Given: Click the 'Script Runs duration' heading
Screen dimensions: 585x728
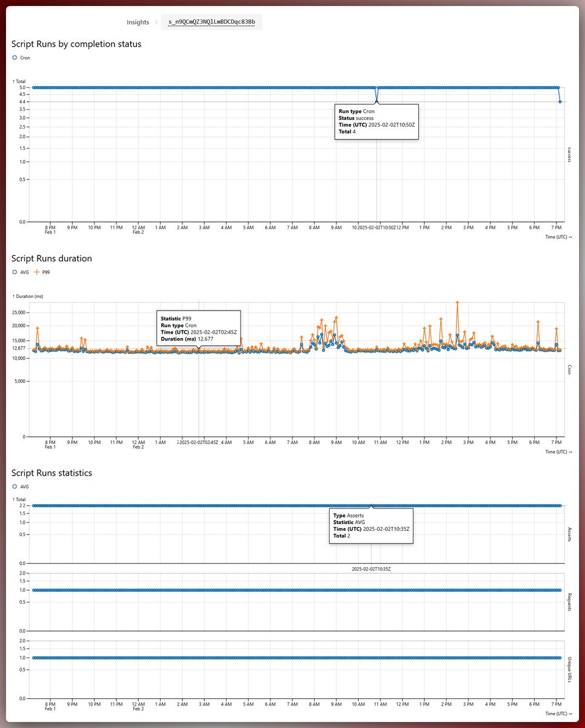Looking at the screenshot, I should click(x=52, y=258).
